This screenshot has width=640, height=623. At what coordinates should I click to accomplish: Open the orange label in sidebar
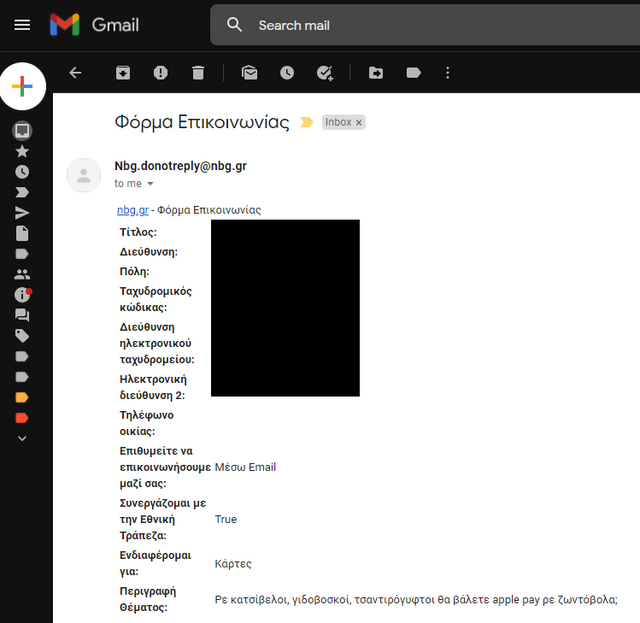(22, 397)
